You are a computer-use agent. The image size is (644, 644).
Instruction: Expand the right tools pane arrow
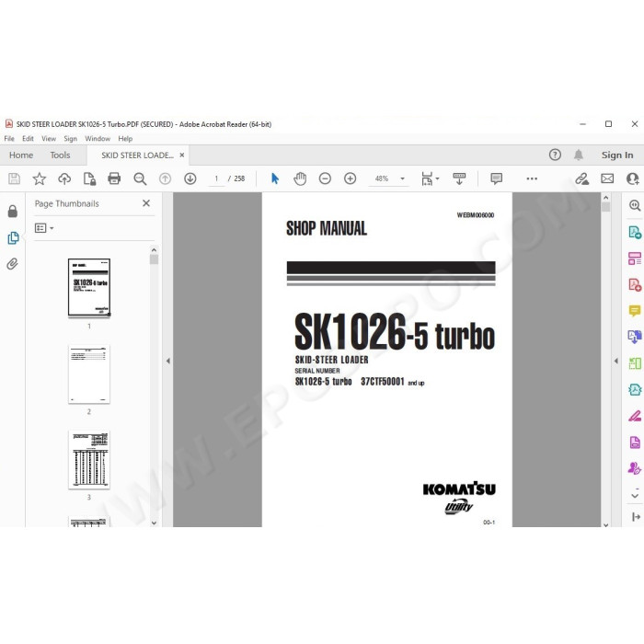[x=616, y=361]
